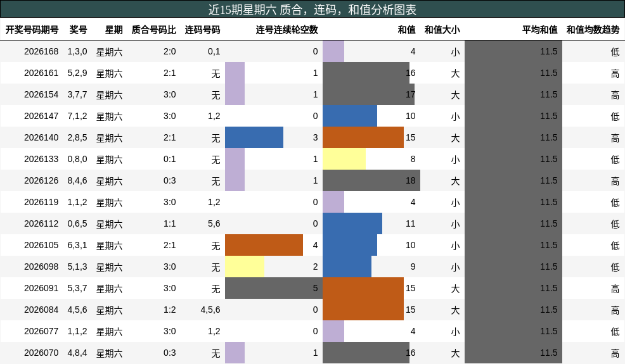Select the 连码号码 column header
Image resolution: width=625 pixels, height=364 pixels.
point(202,30)
